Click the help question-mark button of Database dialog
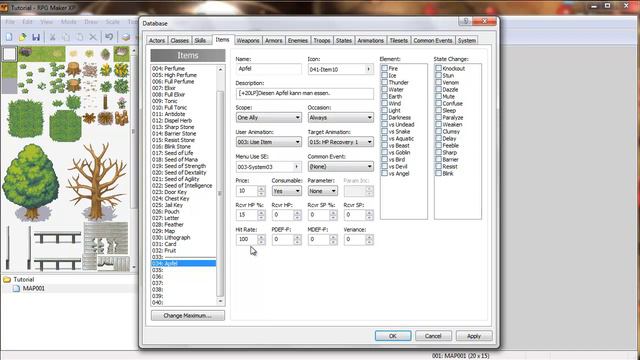Image resolution: width=640 pixels, height=360 pixels. [465, 21]
